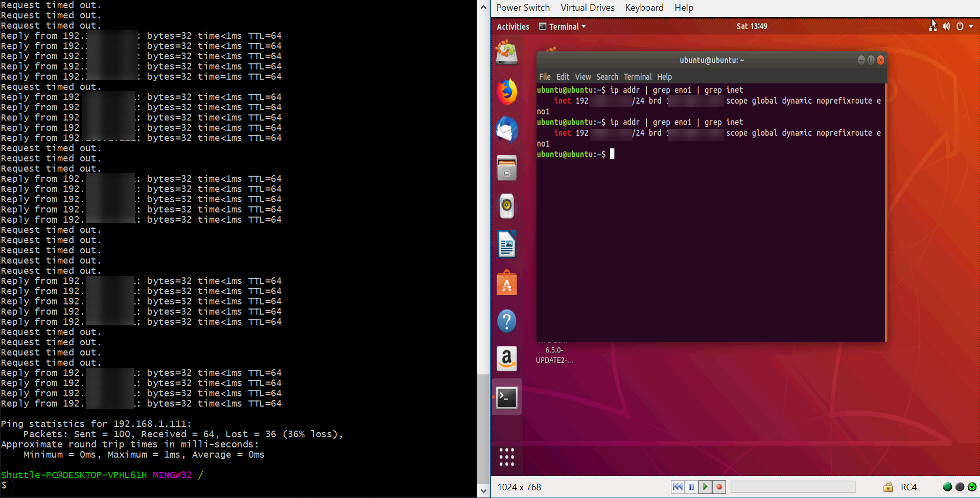The width and height of the screenshot is (980, 498).
Task: Click the ubuntu@ubuntu terminal title bar
Action: [711, 60]
